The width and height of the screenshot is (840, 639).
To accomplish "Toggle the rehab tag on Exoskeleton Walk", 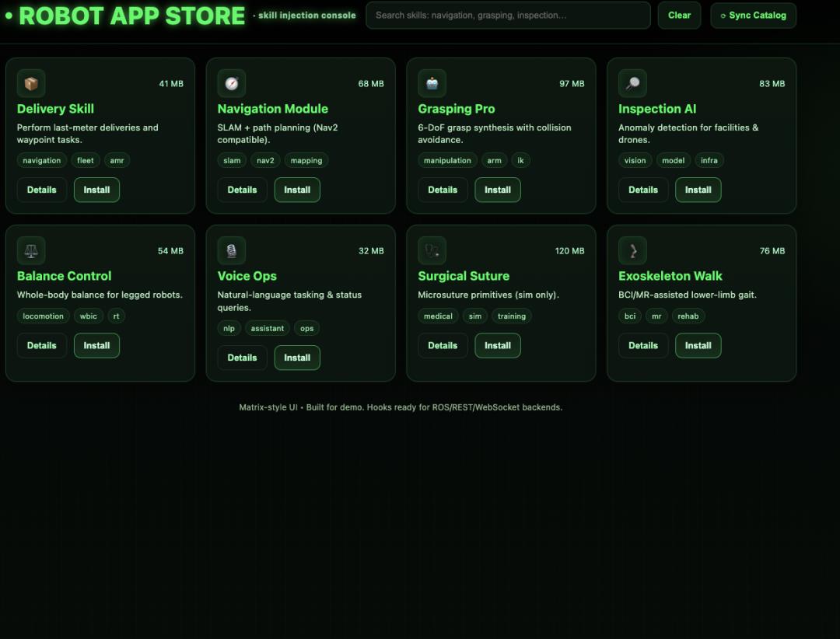I will click(688, 316).
